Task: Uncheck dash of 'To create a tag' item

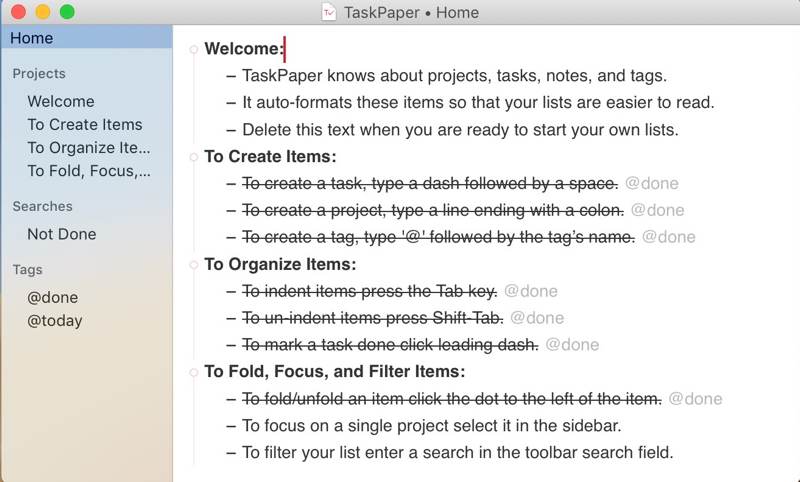Action: tap(231, 237)
